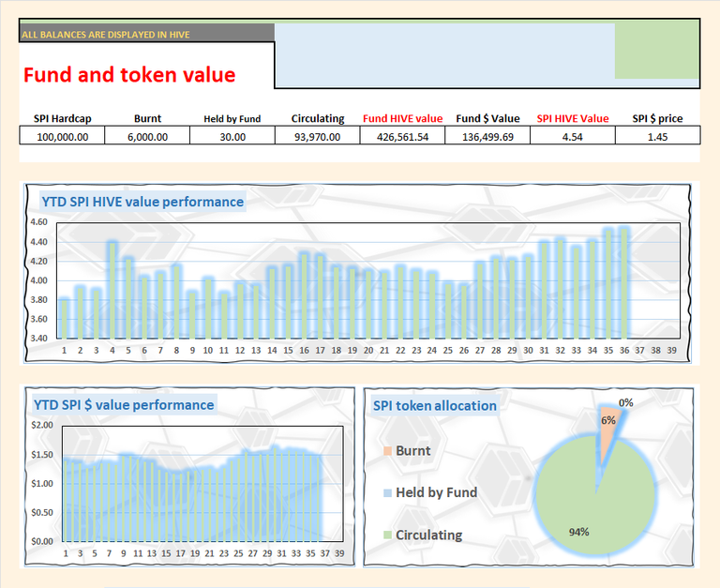
Task: Click the 4.60 axis label in HIVE chart
Action: 38,222
